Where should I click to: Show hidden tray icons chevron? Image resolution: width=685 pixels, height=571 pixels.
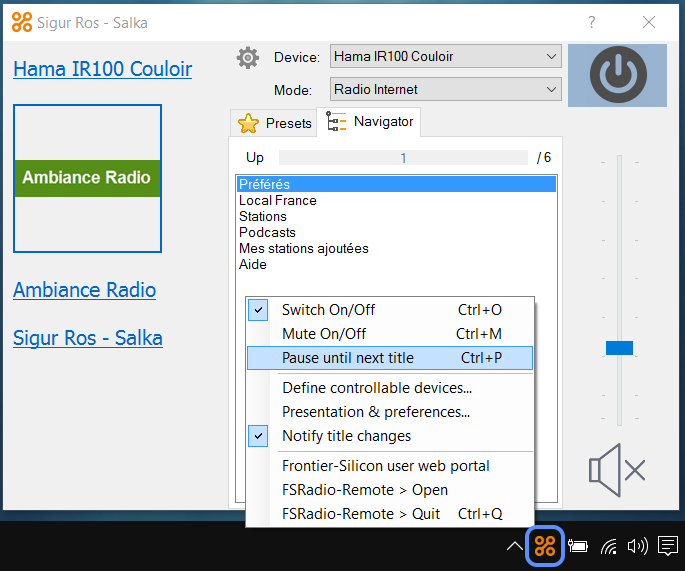[515, 546]
